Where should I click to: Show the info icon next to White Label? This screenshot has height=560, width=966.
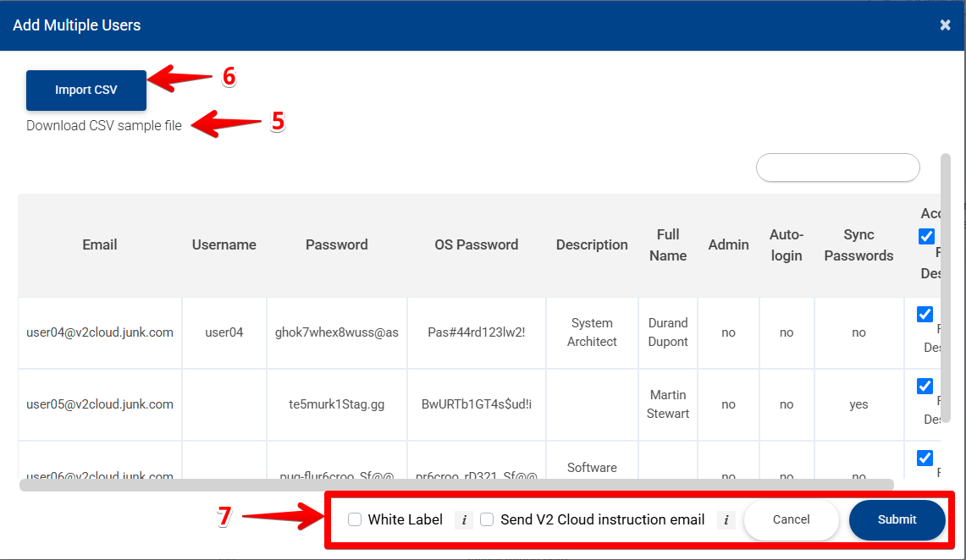(x=464, y=520)
